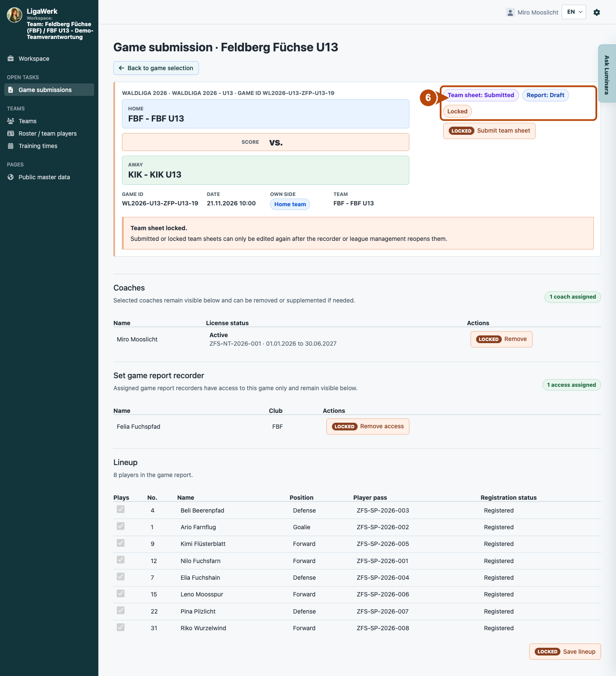Click player pass ZFS-SP-2026-003

tap(383, 510)
